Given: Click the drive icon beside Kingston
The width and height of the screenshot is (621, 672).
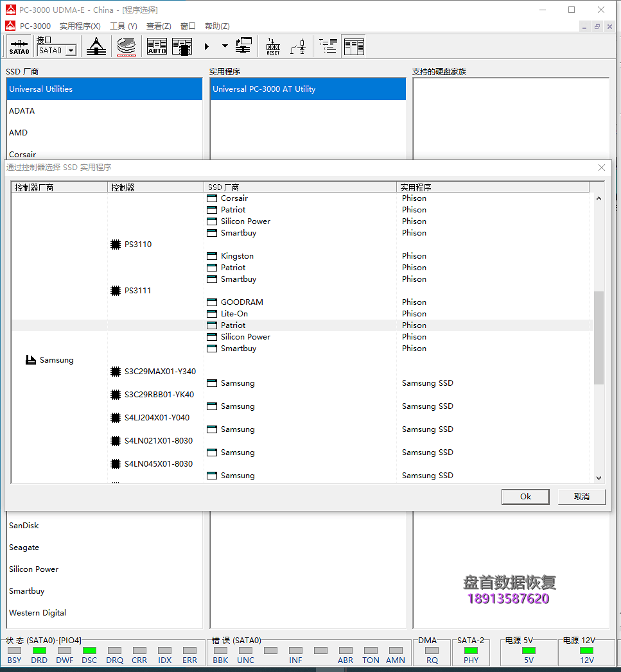Looking at the screenshot, I should (212, 256).
